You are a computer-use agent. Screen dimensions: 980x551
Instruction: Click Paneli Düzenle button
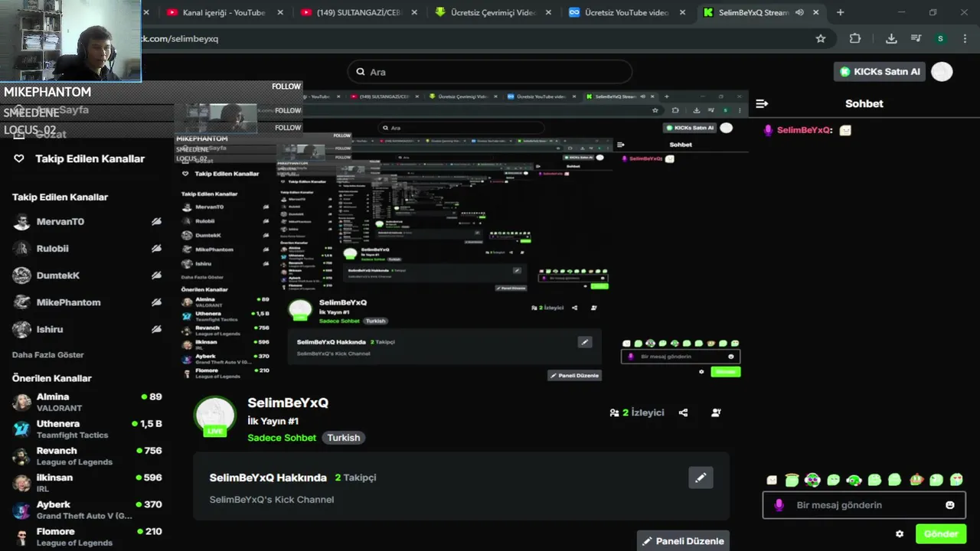(683, 541)
